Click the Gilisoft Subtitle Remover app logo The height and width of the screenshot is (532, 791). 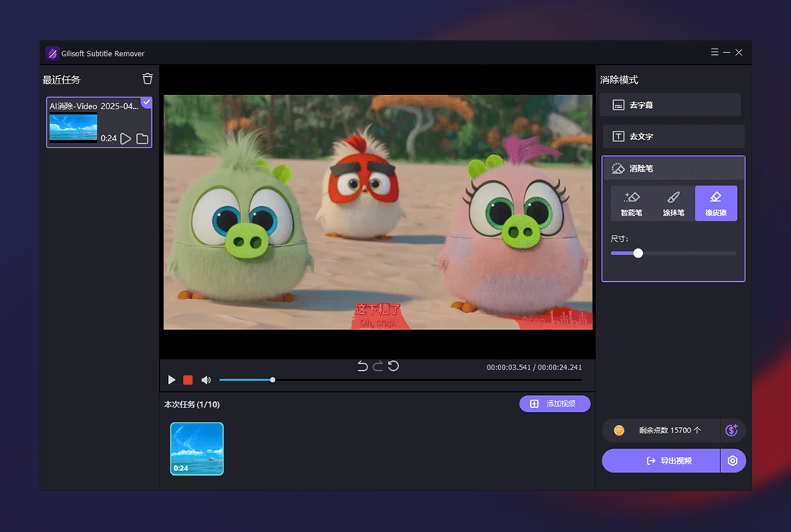(52, 53)
